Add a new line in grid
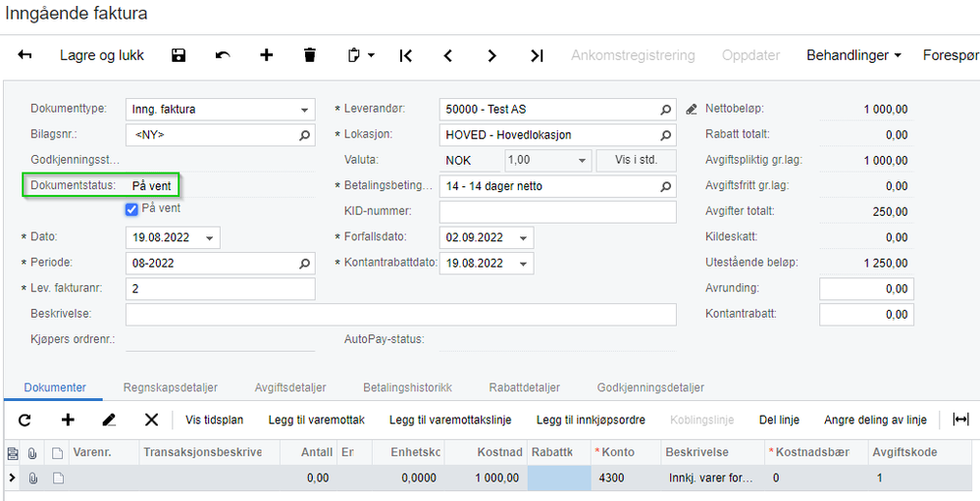 pyautogui.click(x=68, y=420)
